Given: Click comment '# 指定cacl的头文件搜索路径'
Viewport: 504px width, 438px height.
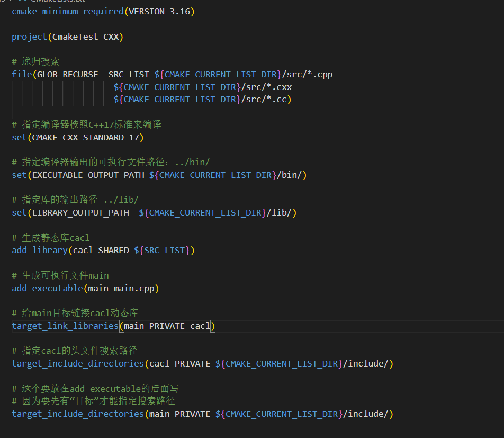Looking at the screenshot, I should point(74,351).
